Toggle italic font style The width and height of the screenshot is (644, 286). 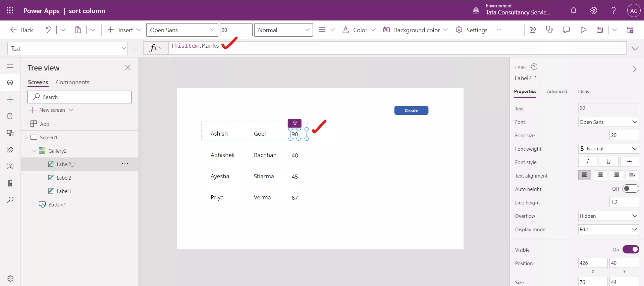(588, 162)
